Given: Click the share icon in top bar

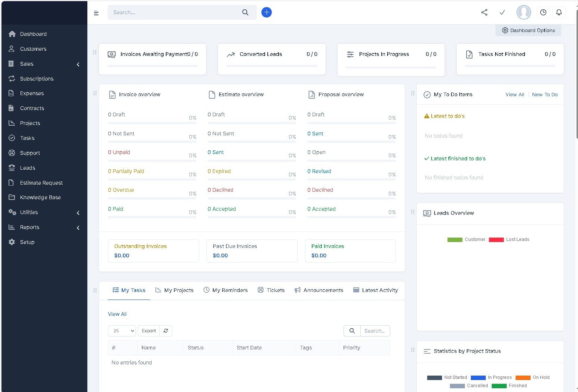Looking at the screenshot, I should (484, 12).
